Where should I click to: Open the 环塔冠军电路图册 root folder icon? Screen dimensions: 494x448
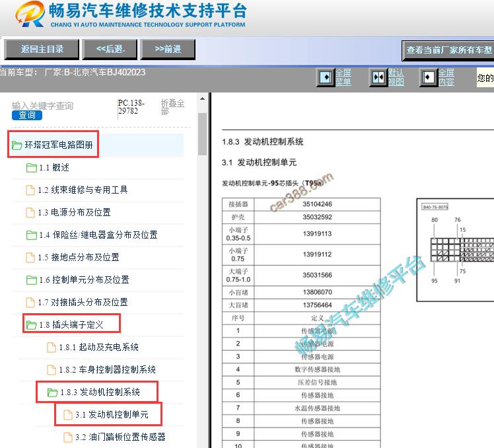coord(17,145)
